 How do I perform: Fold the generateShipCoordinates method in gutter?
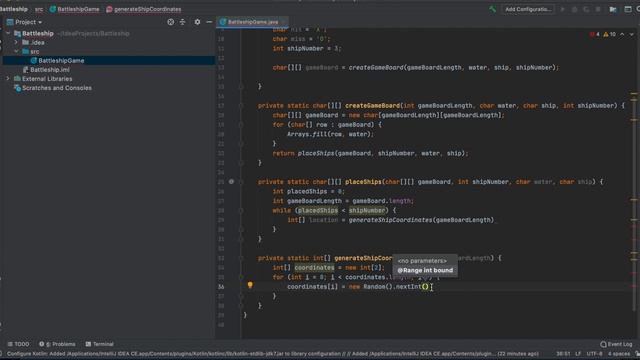click(241, 258)
